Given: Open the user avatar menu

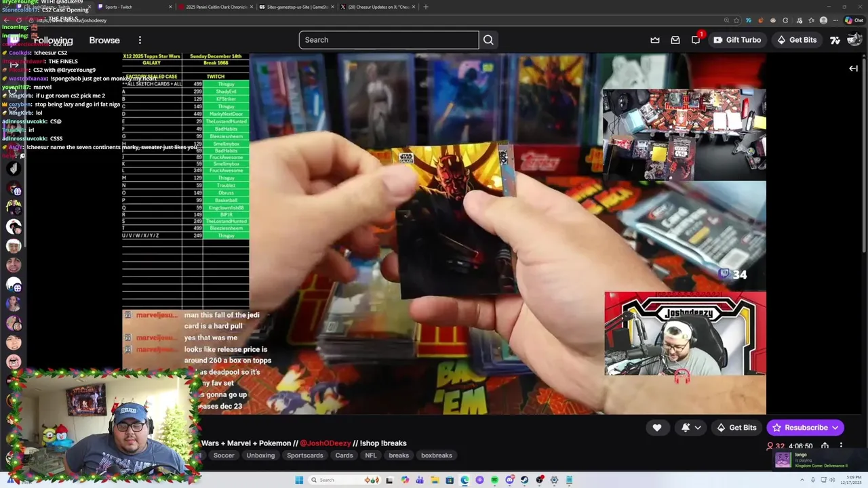Looking at the screenshot, I should pos(854,40).
